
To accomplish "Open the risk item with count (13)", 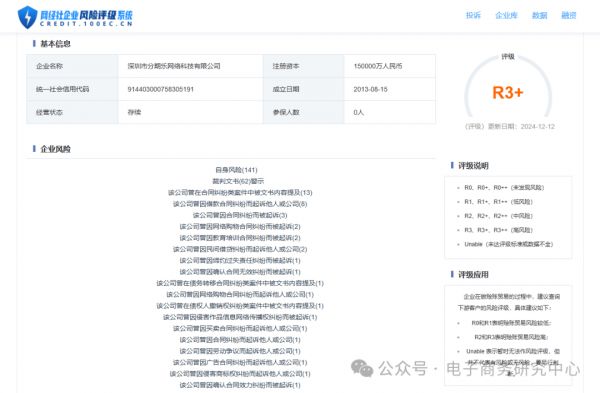I will point(240,192).
